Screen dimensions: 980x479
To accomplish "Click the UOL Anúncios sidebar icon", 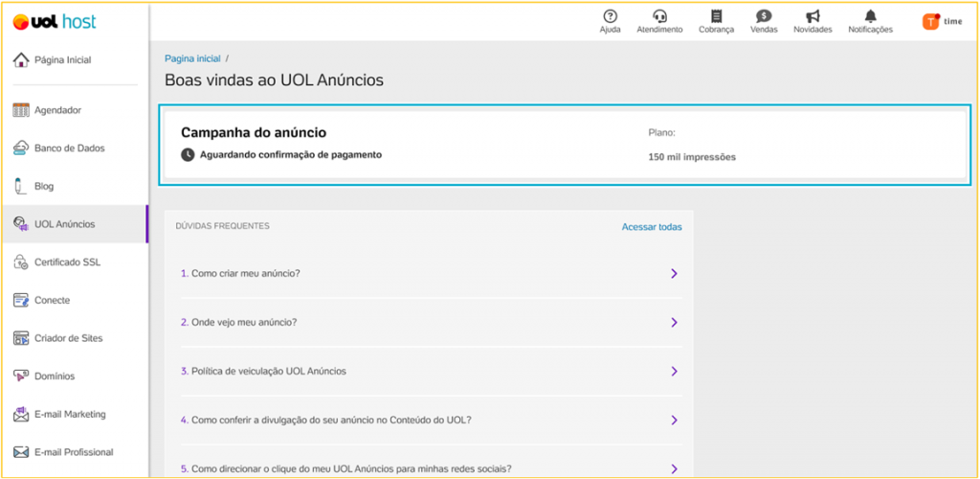I will pos(21,224).
